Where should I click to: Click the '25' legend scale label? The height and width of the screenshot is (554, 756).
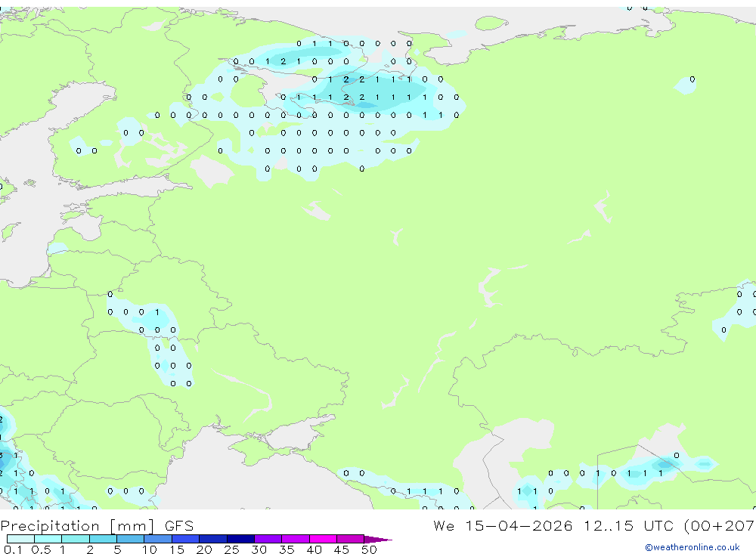tap(231, 549)
